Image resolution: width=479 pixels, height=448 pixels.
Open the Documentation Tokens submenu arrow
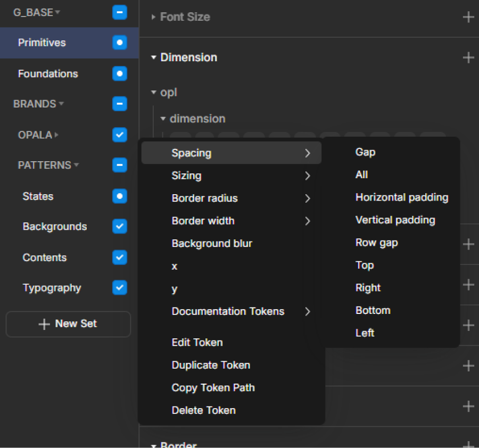308,312
